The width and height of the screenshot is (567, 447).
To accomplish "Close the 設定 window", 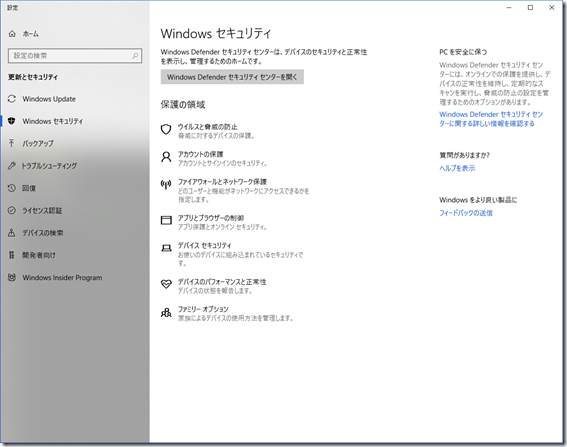I will click(551, 8).
